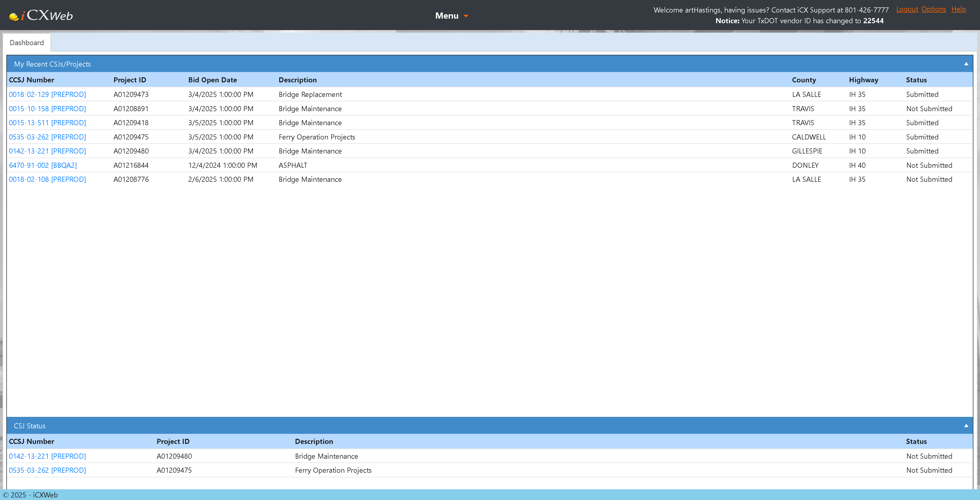Click the Bridge Replacement description
This screenshot has height=500, width=980.
click(310, 94)
